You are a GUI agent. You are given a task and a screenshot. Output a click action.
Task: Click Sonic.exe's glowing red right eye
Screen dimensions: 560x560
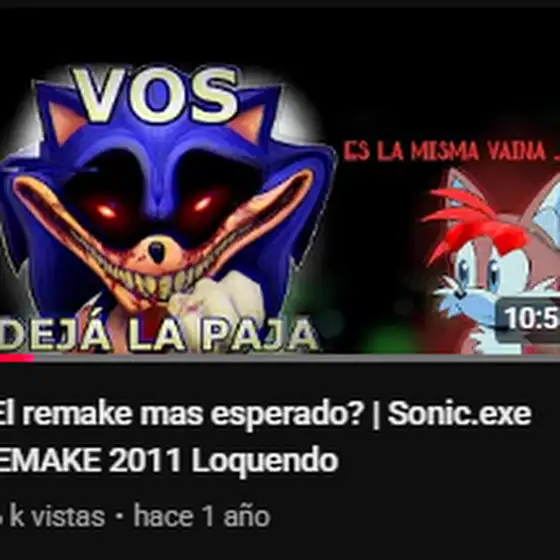pos(202,204)
